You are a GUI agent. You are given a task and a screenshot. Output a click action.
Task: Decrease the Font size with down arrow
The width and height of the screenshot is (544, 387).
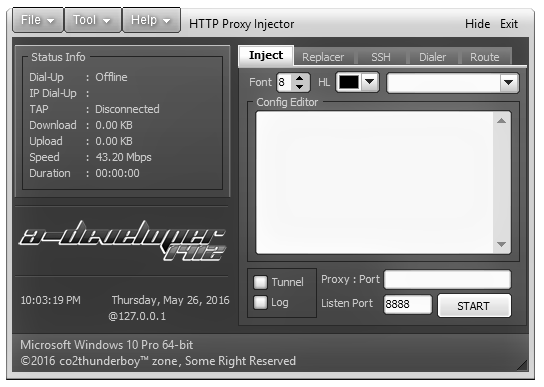(x=300, y=86)
